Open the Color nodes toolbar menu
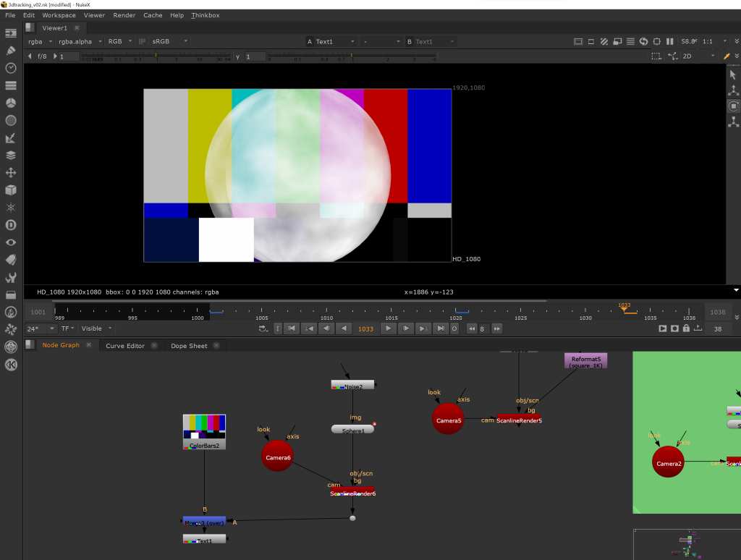This screenshot has width=741, height=560. tap(11, 103)
